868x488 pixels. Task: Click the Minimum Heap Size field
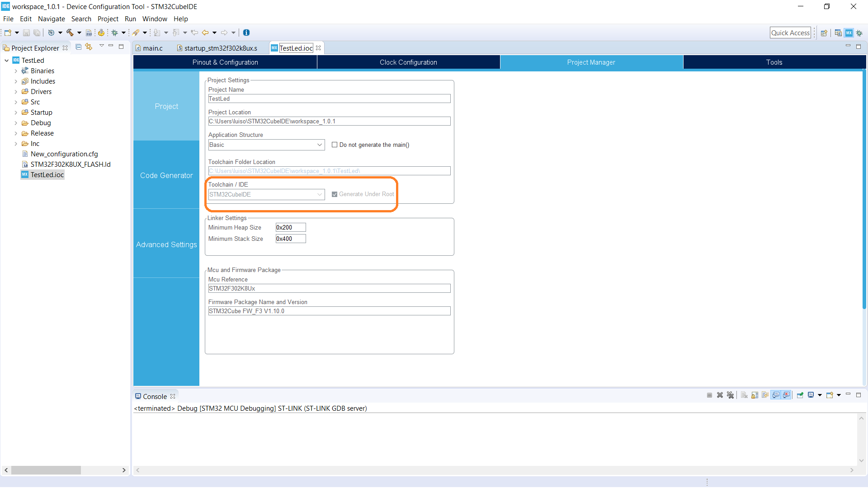[291, 227]
